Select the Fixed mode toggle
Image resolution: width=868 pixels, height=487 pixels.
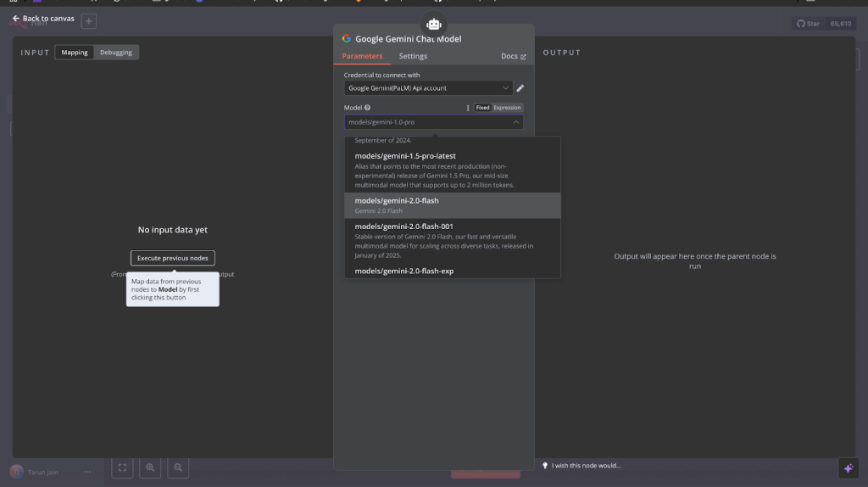(x=482, y=108)
